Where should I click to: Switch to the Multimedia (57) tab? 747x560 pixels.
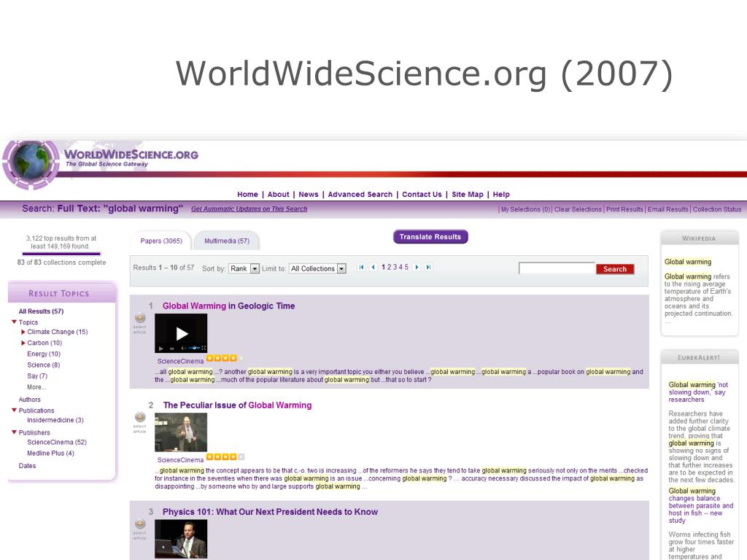pyautogui.click(x=227, y=241)
